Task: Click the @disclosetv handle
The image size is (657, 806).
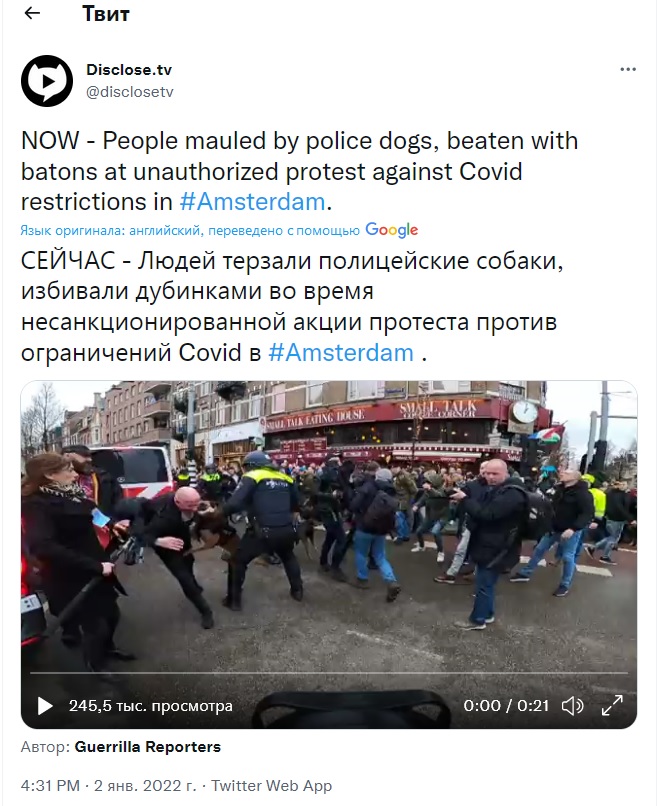Action: (130, 92)
